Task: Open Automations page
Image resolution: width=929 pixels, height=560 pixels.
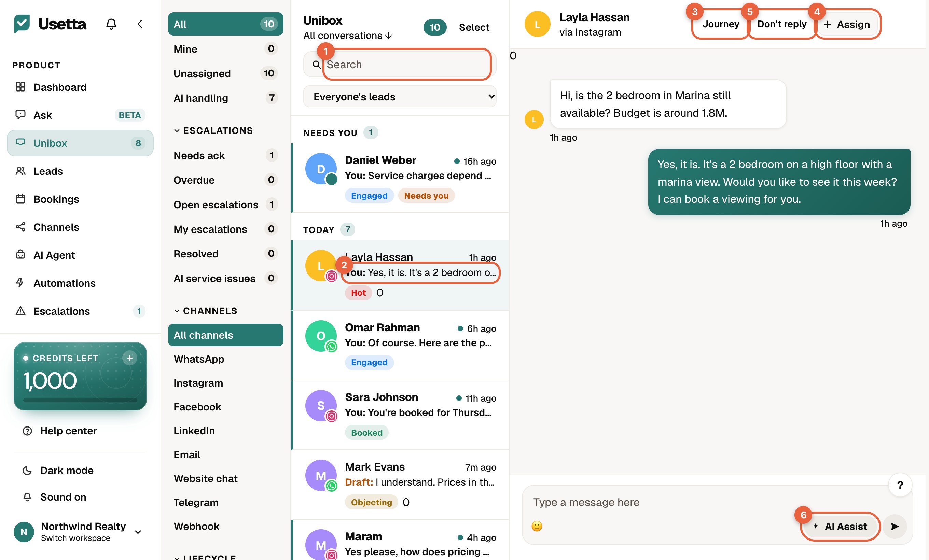Action: (x=80, y=283)
